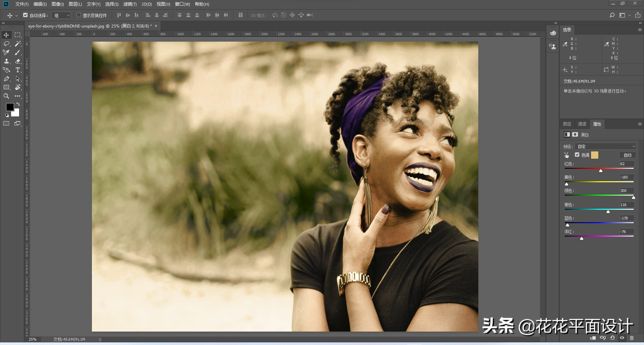644x345 pixels.
Task: Select the Magic Wand tool
Action: coord(18,44)
